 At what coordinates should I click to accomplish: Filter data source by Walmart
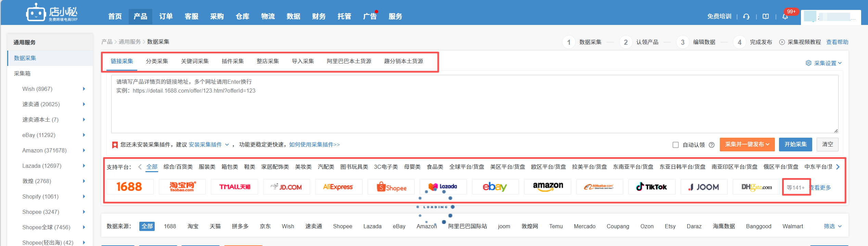[x=793, y=226]
